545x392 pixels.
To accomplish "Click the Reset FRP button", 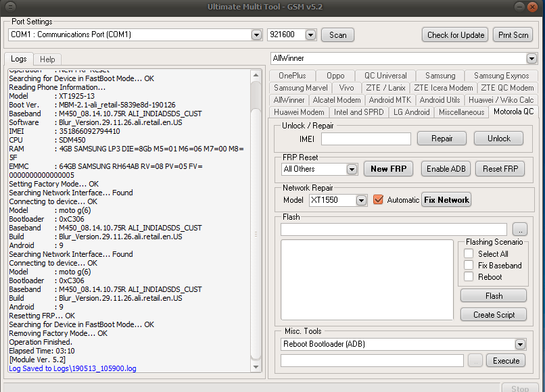I will 500,169.
